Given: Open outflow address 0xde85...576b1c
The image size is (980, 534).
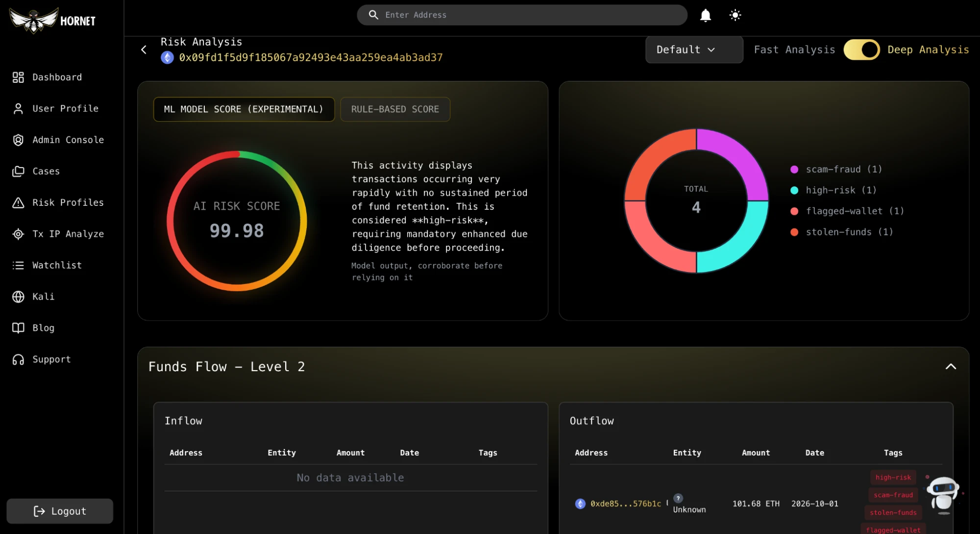Looking at the screenshot, I should (626, 504).
